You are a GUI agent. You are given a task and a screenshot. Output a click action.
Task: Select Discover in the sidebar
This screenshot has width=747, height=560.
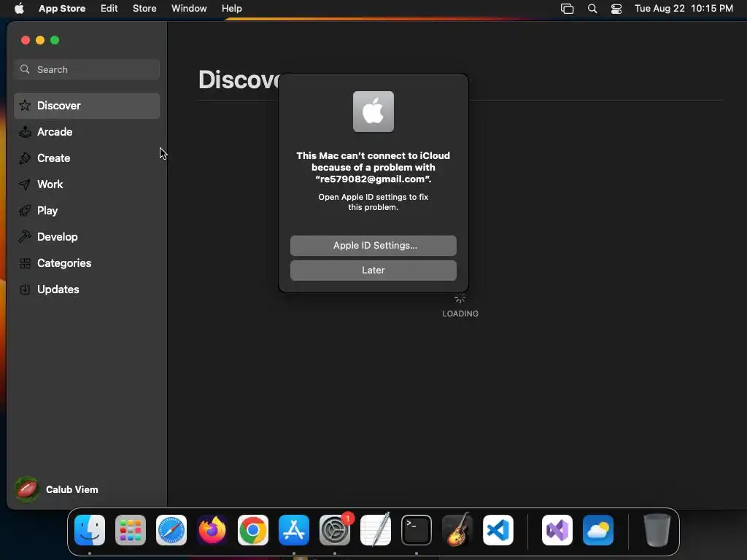[x=87, y=106]
